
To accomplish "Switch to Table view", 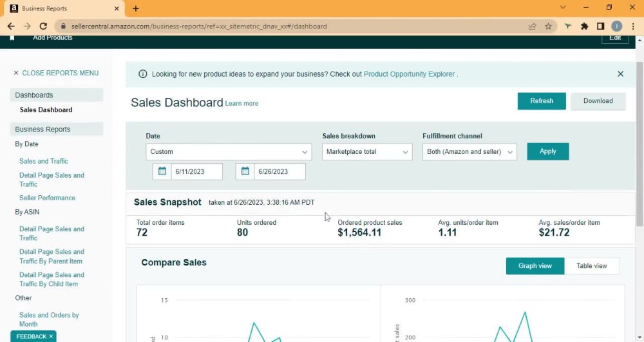I will coord(592,266).
